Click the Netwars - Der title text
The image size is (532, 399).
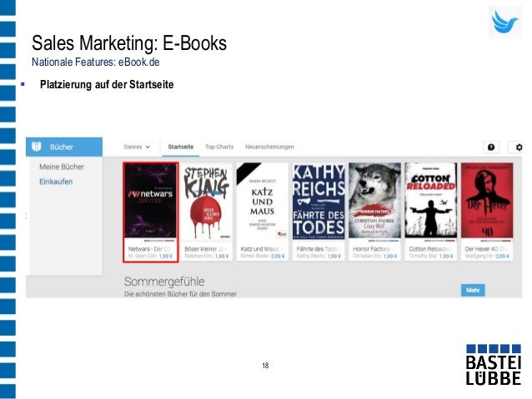pos(148,249)
